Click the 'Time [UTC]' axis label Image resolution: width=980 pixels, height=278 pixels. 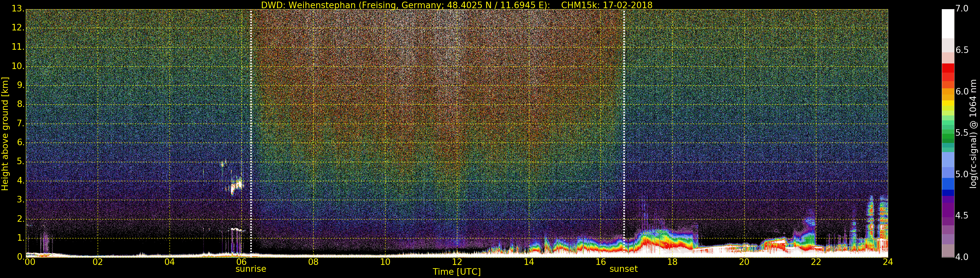[x=457, y=272]
